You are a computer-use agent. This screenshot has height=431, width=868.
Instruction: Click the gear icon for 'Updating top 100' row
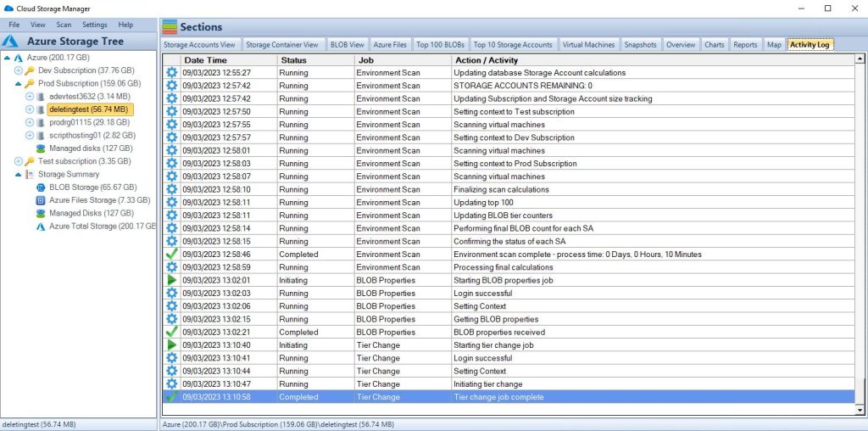pyautogui.click(x=171, y=202)
